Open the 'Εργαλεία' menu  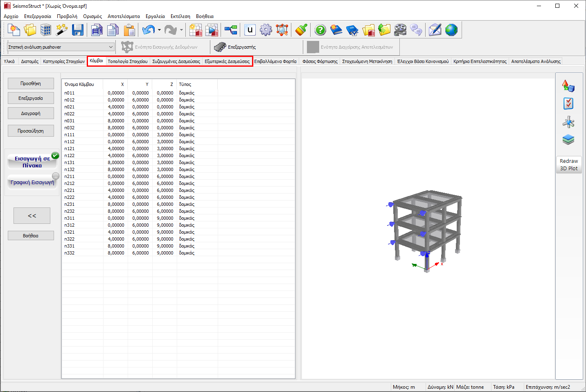click(155, 16)
